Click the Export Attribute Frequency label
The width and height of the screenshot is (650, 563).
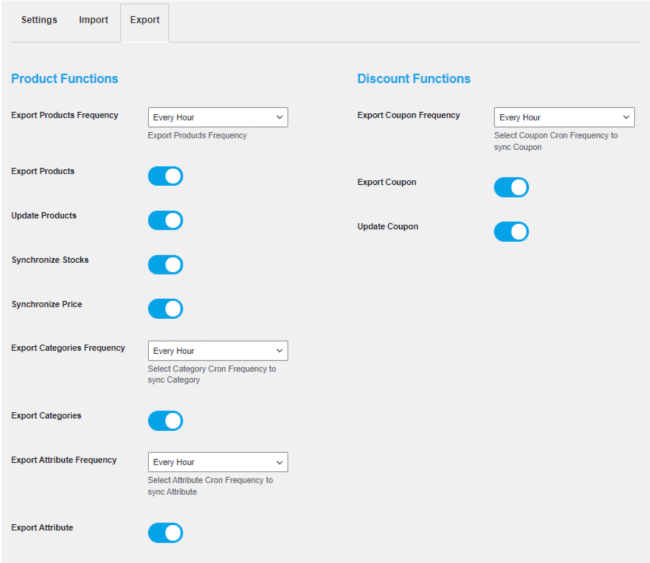pyautogui.click(x=64, y=460)
